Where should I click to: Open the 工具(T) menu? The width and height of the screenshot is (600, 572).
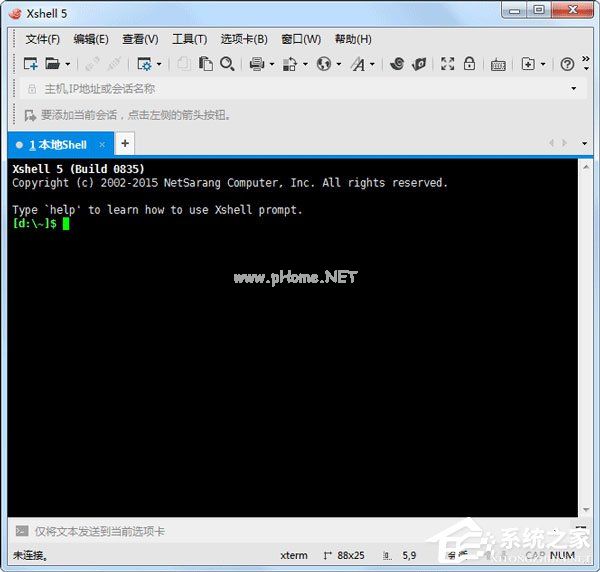click(189, 39)
